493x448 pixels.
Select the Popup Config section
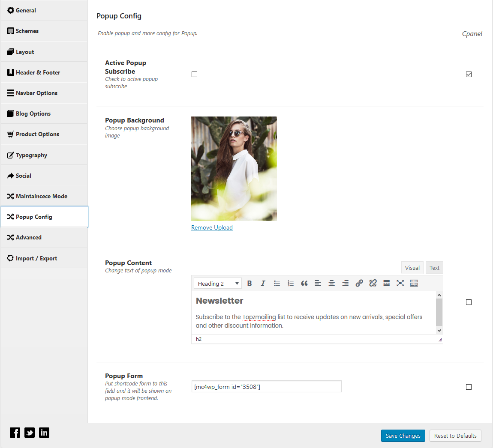pyautogui.click(x=44, y=217)
